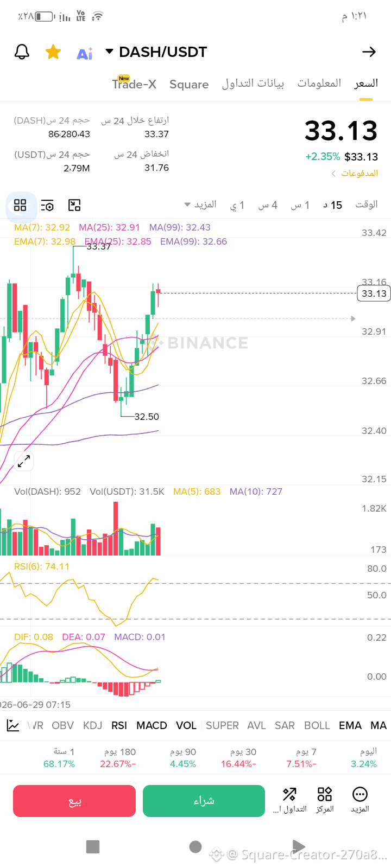Screen dimensions: 391x868
Task: Tap the Vol(DASH): 952 label
Action: (x=48, y=492)
